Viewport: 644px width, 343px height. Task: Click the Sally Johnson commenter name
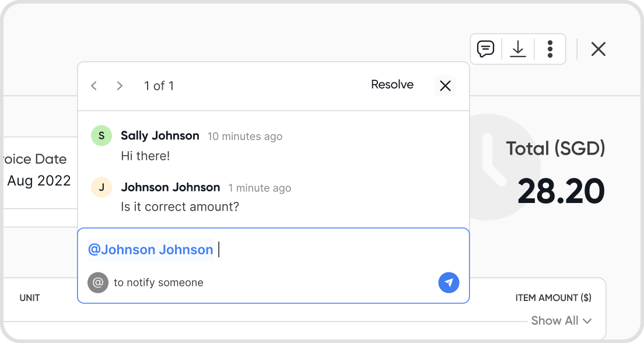pos(160,136)
